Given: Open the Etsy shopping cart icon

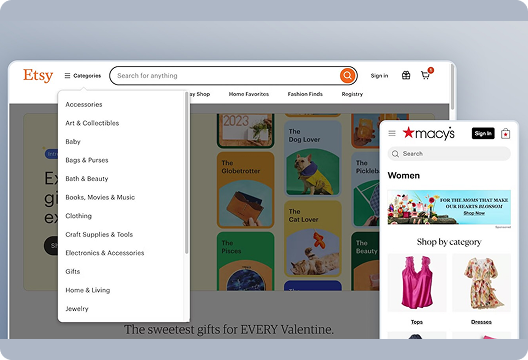Looking at the screenshot, I should coord(426,75).
